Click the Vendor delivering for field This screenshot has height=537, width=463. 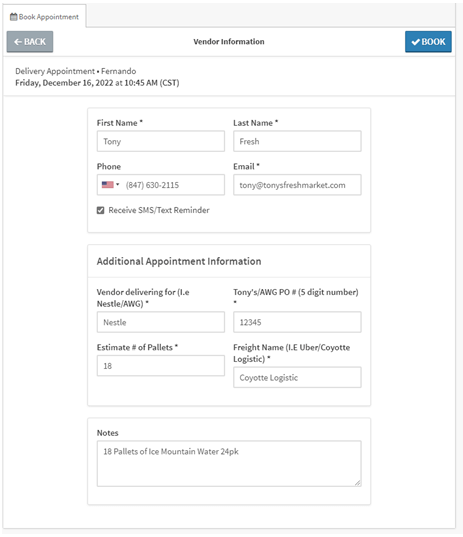pyautogui.click(x=161, y=322)
